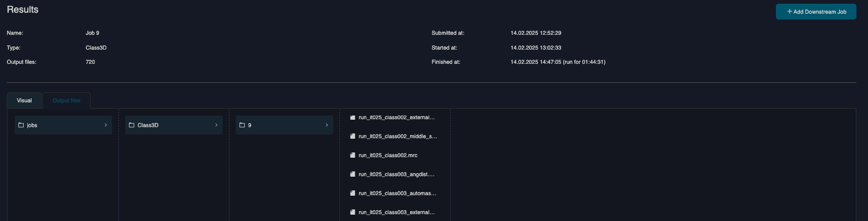Click the Add Downstream Job button

pos(815,12)
